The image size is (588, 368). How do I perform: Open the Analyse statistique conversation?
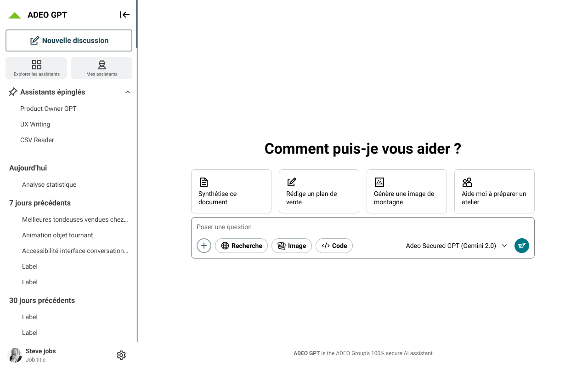pyautogui.click(x=49, y=184)
